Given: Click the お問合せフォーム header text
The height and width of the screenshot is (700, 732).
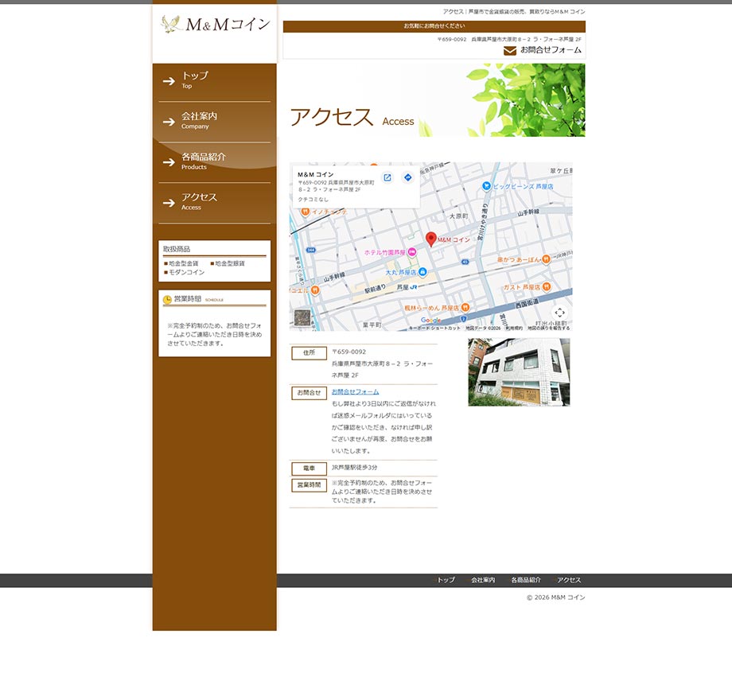Looking at the screenshot, I should coord(551,50).
